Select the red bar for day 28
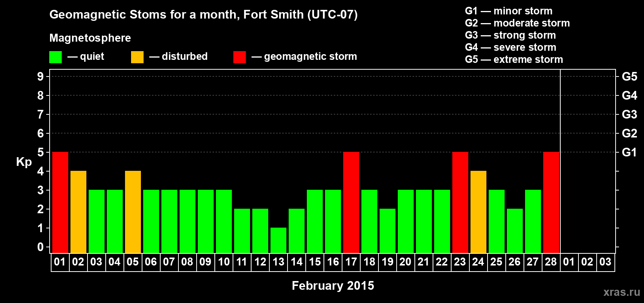Image resolution: width=644 pixels, height=303 pixels. tap(551, 203)
